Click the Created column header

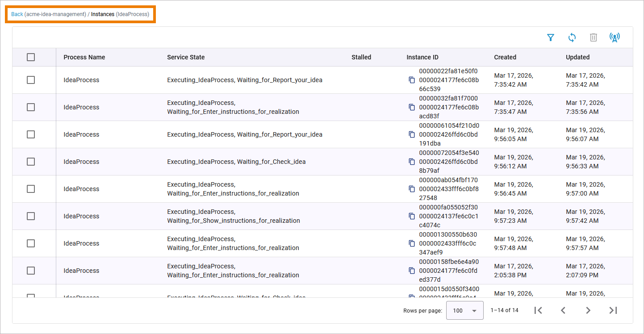pos(505,57)
